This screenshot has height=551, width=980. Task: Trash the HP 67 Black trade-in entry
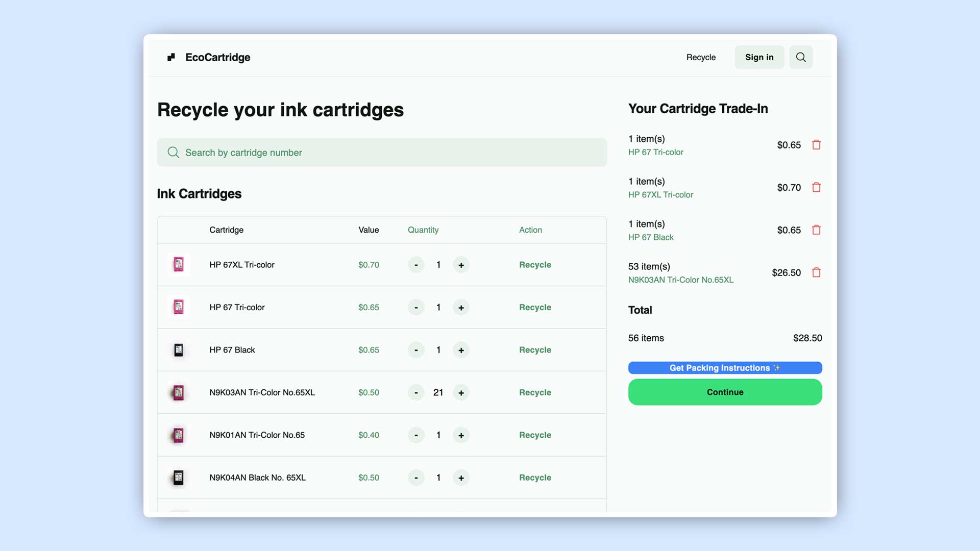click(x=816, y=230)
